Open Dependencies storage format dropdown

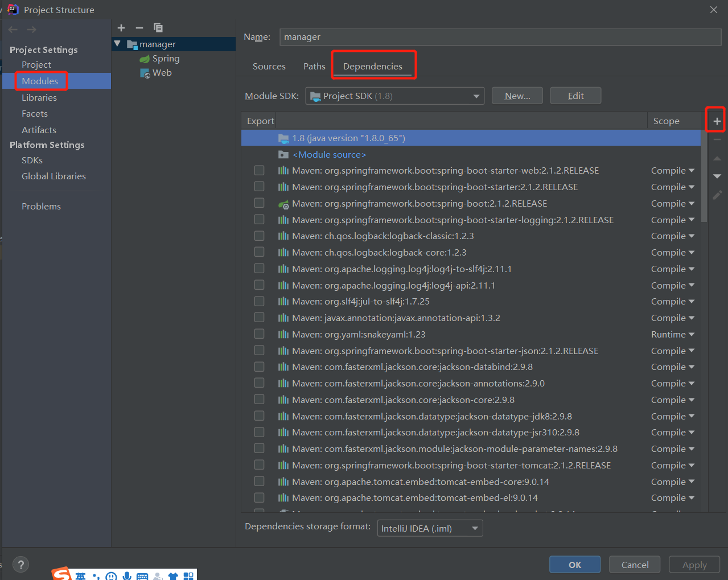(x=430, y=528)
